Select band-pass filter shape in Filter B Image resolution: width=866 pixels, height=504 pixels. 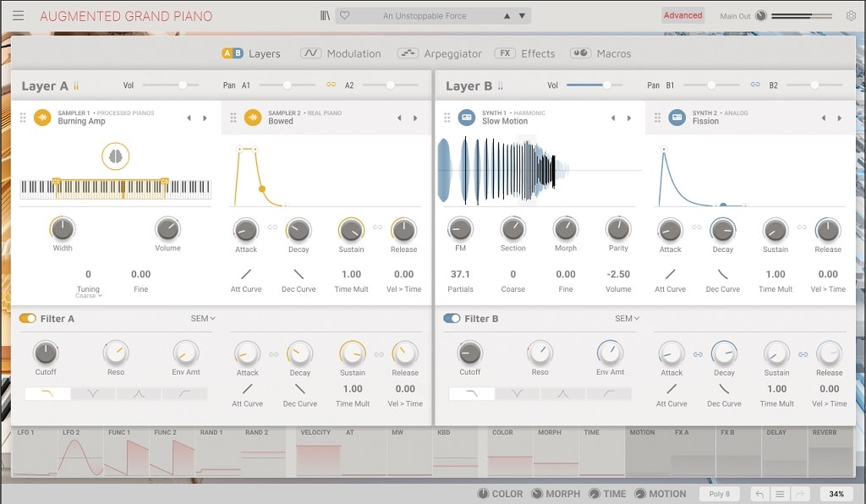[562, 393]
